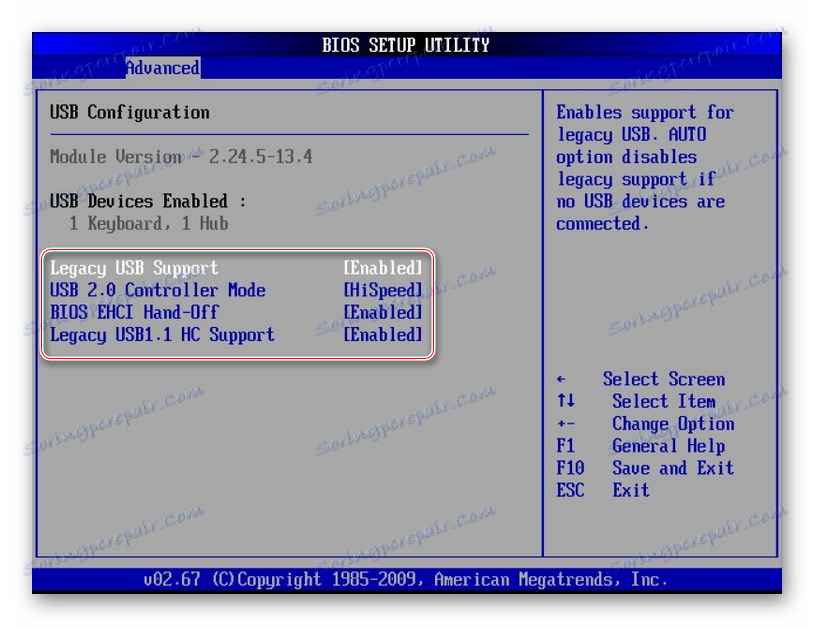Image resolution: width=814 pixels, height=626 pixels.
Task: Click the Select Screen navigation hint
Action: 663,379
